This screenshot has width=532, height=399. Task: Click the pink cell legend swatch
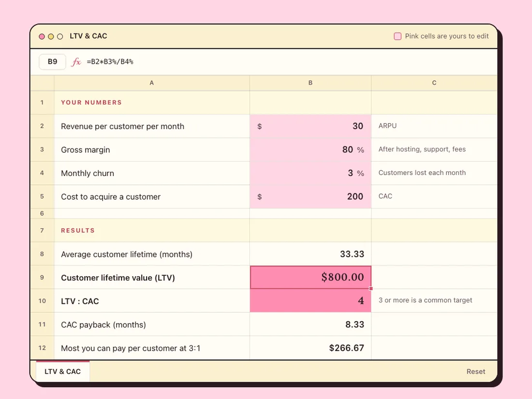(x=397, y=36)
